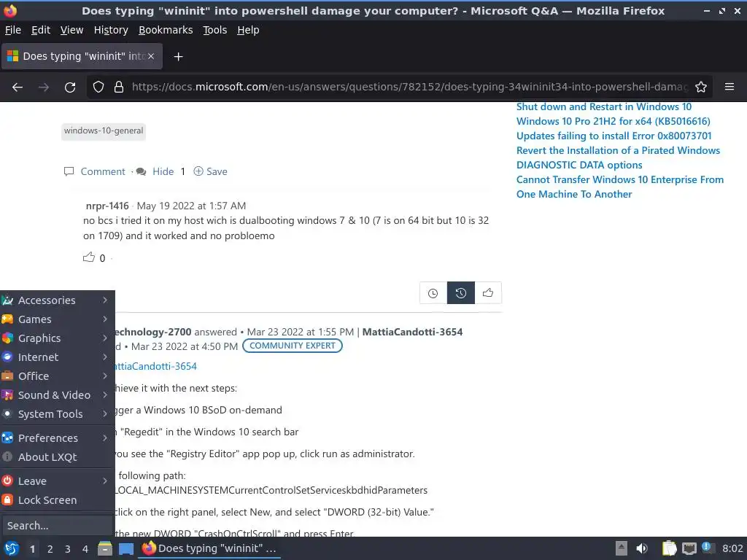Open the Edit menu
The width and height of the screenshot is (747, 560).
[x=41, y=30]
